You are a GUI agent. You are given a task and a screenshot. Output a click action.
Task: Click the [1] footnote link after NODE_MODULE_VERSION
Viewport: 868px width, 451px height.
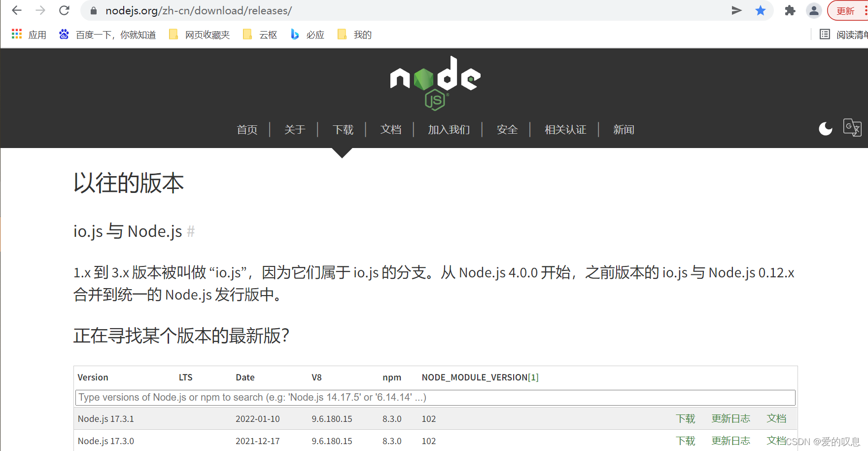[533, 377]
